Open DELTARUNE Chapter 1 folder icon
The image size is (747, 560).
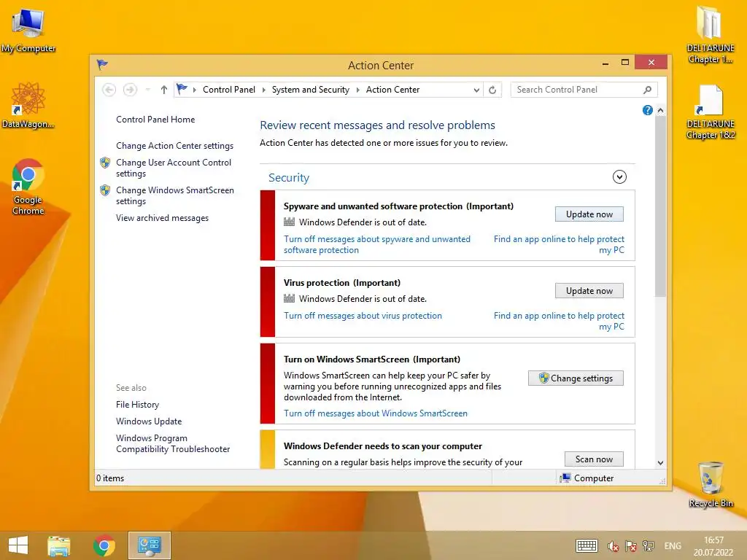(x=711, y=34)
